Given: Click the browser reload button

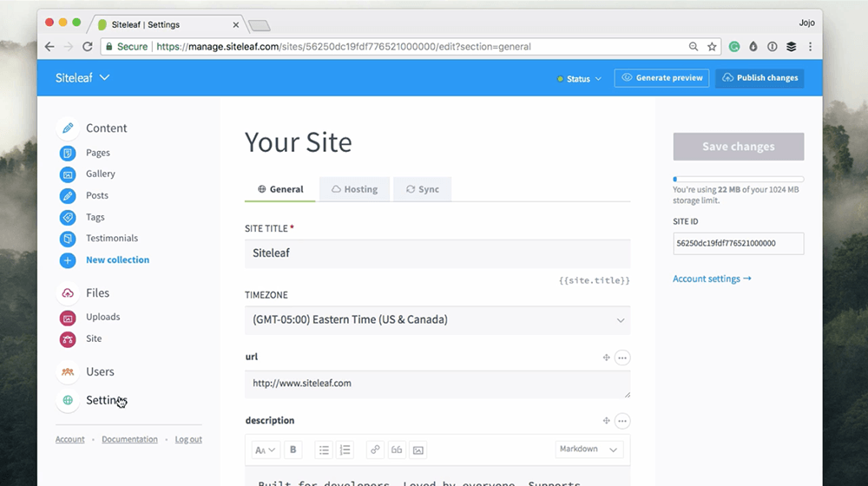Looking at the screenshot, I should (x=88, y=47).
